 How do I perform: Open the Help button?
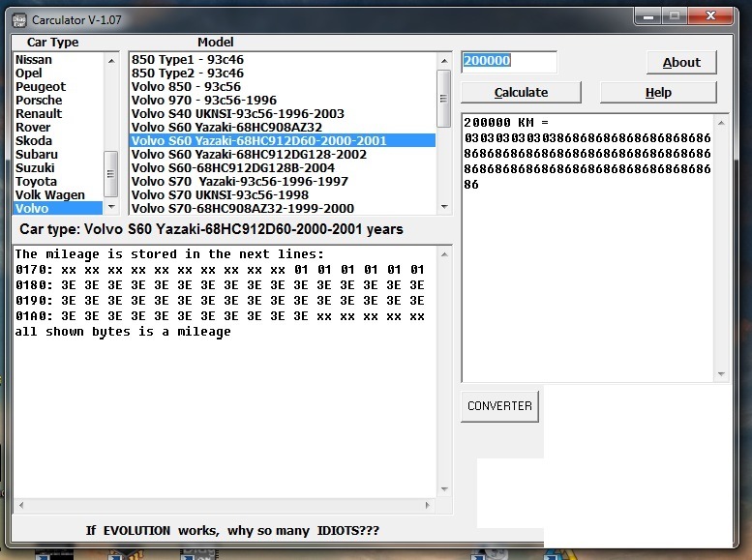(x=658, y=92)
